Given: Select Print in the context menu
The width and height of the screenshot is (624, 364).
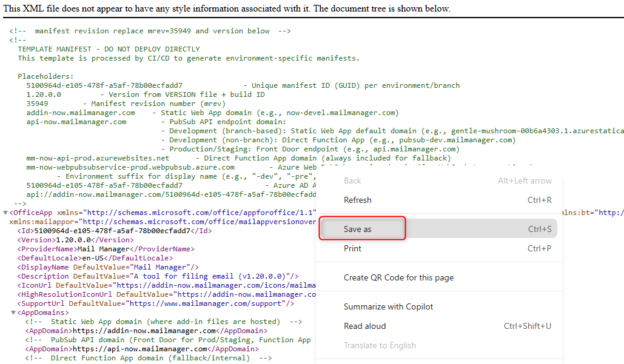Looking at the screenshot, I should (438, 248).
